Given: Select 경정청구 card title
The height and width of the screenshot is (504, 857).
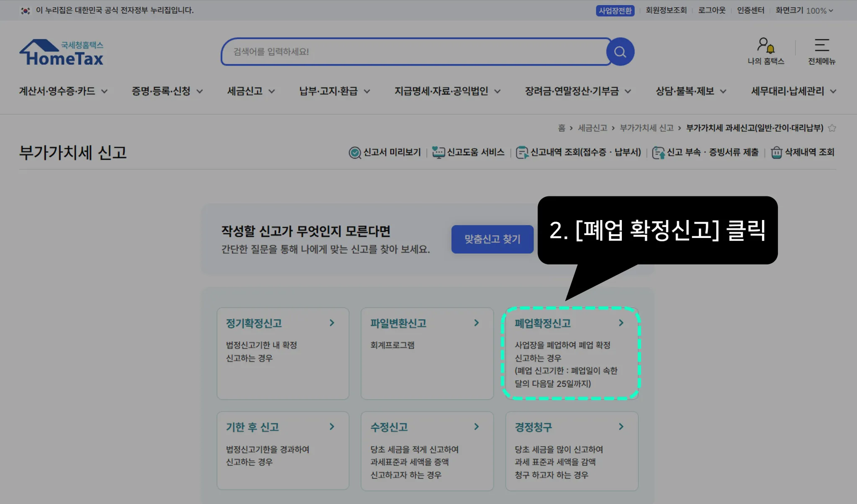Looking at the screenshot, I should [x=534, y=427].
